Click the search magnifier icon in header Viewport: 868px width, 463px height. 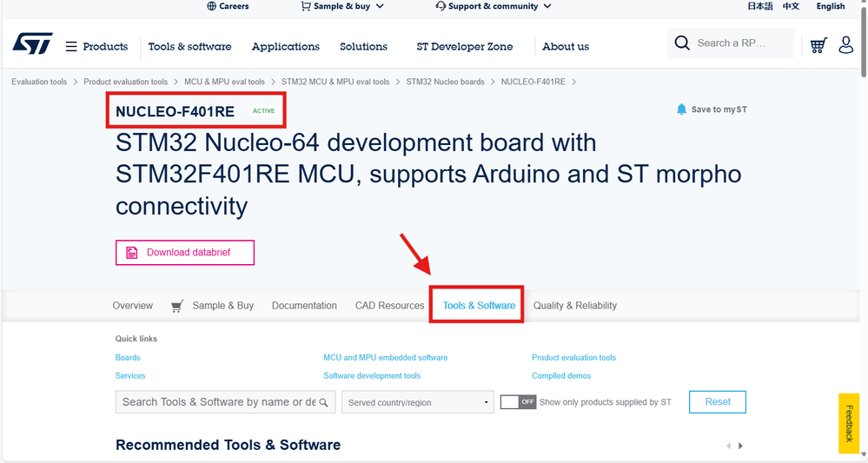tap(682, 43)
